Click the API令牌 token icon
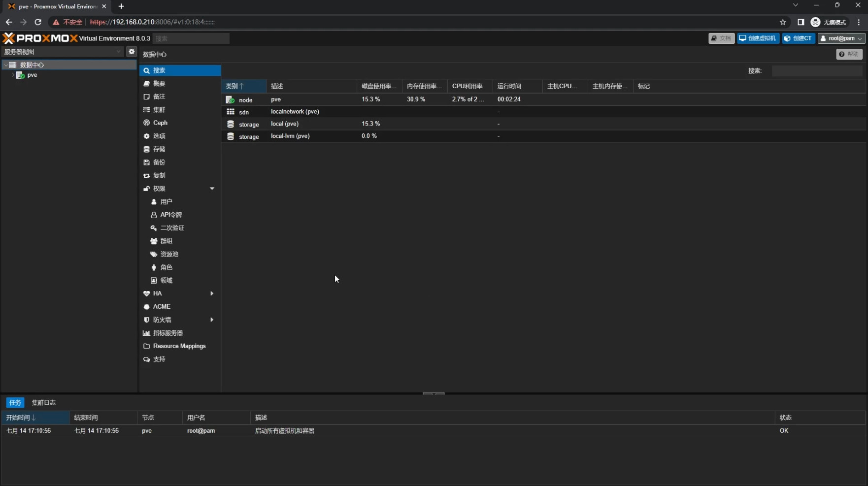This screenshot has width=868, height=486. pos(154,215)
